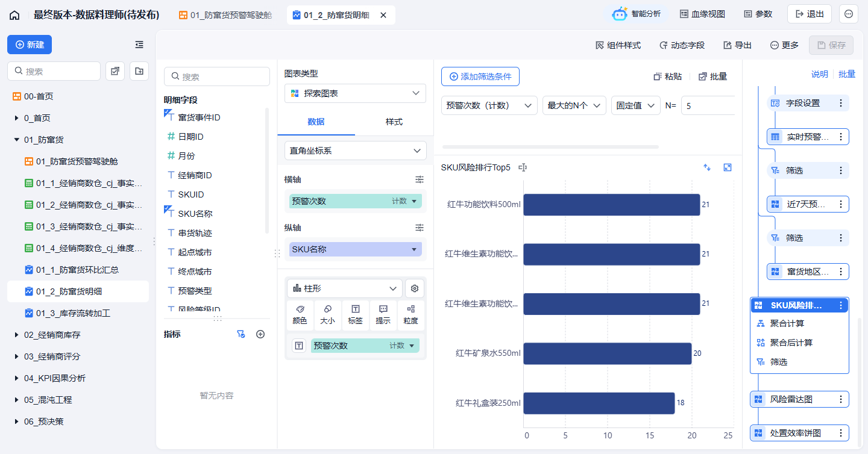This screenshot has height=454, width=868.
Task: Click the new folder icon beside search
Action: tap(139, 71)
